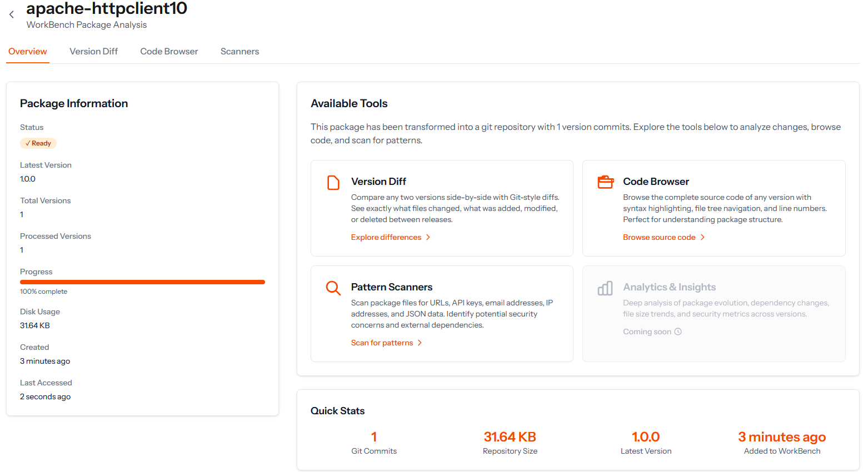Click the Analytics & Insights chart icon

pyautogui.click(x=605, y=288)
